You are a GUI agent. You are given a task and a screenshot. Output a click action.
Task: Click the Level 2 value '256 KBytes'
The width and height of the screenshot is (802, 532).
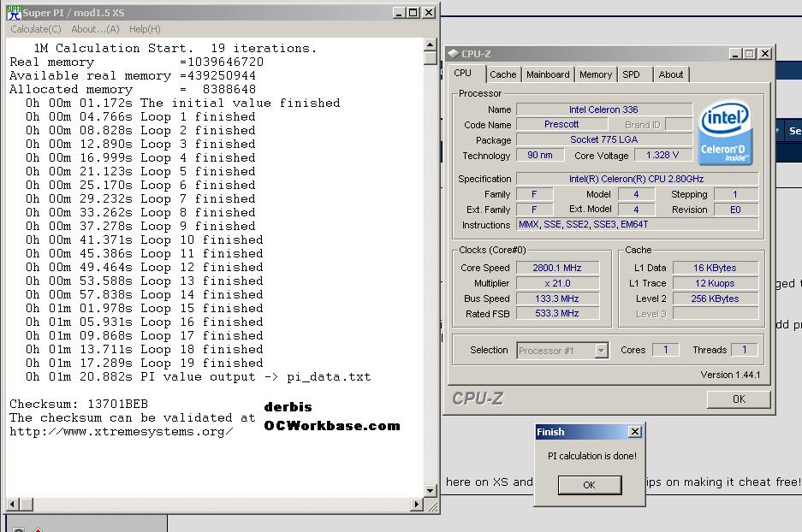click(x=715, y=299)
